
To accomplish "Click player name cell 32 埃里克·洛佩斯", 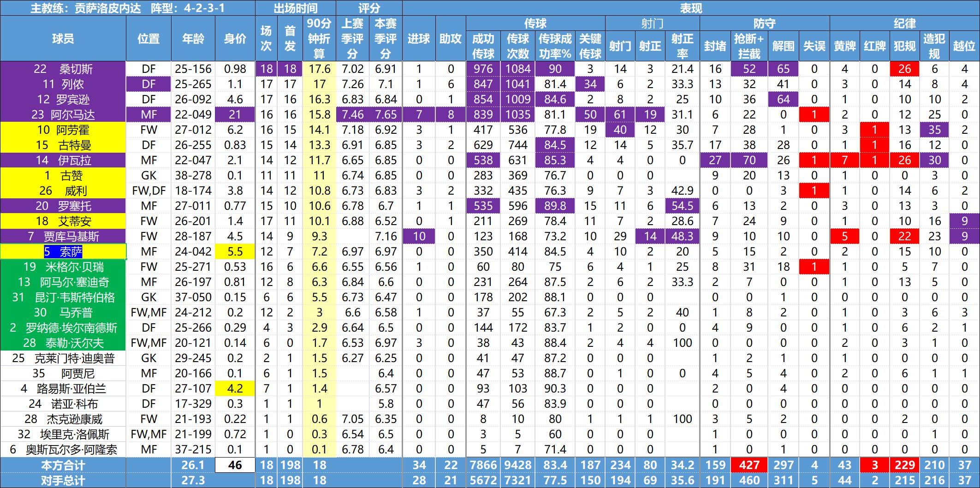I will point(63,434).
